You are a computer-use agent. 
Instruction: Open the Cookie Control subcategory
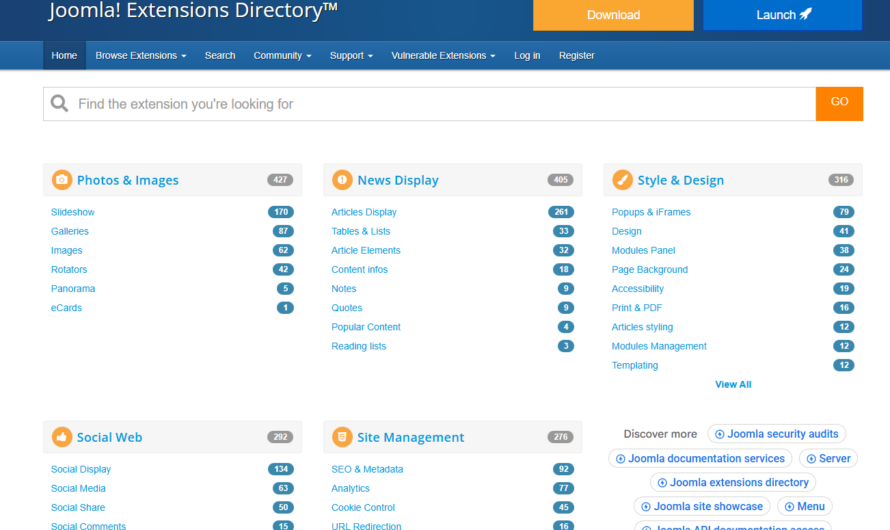363,508
